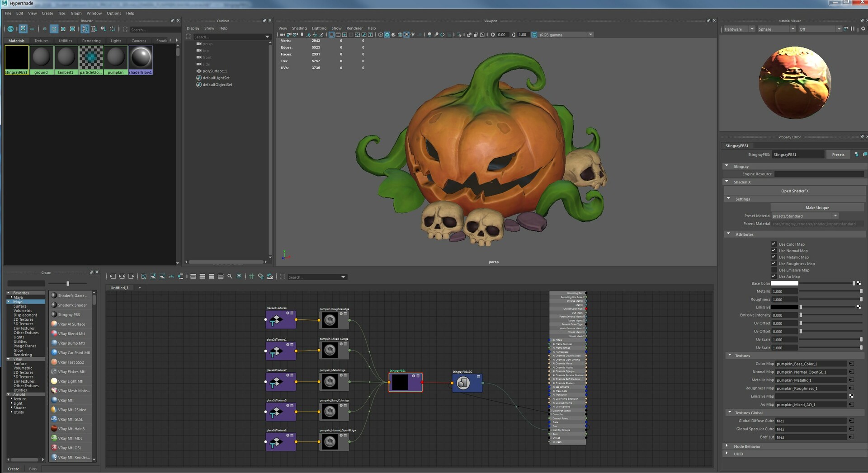This screenshot has height=473, width=868.
Task: Add new graph tab with plus button
Action: pyautogui.click(x=140, y=288)
